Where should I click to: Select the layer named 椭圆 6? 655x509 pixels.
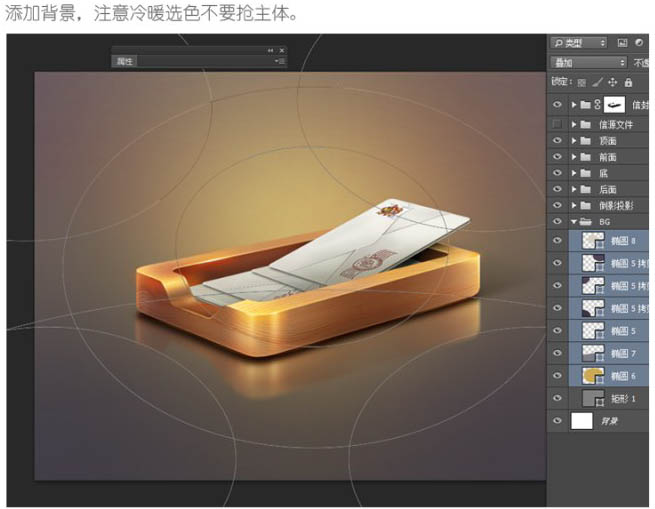click(x=623, y=376)
